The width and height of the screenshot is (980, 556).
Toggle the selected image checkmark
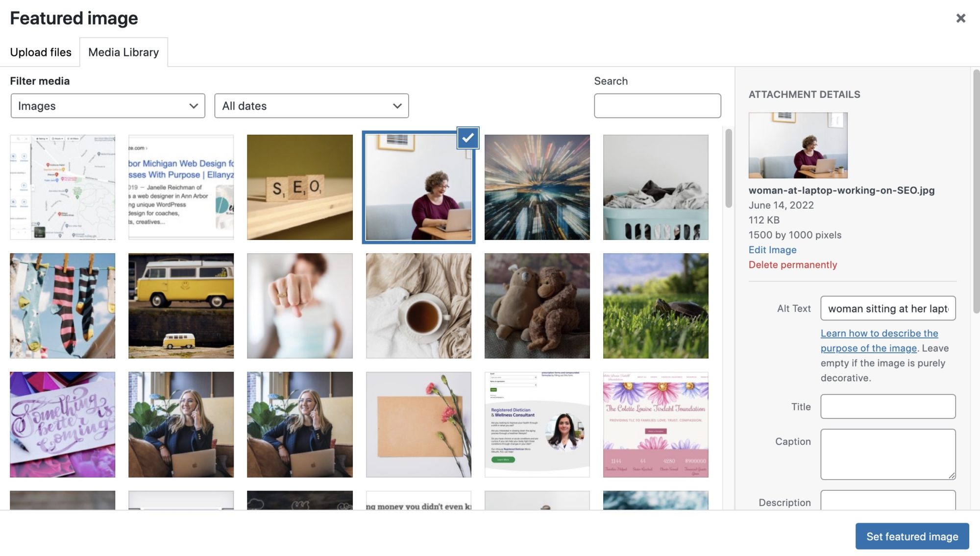[x=468, y=138]
